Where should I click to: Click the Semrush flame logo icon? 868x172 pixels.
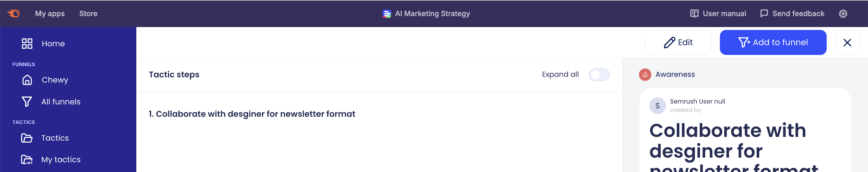[13, 14]
